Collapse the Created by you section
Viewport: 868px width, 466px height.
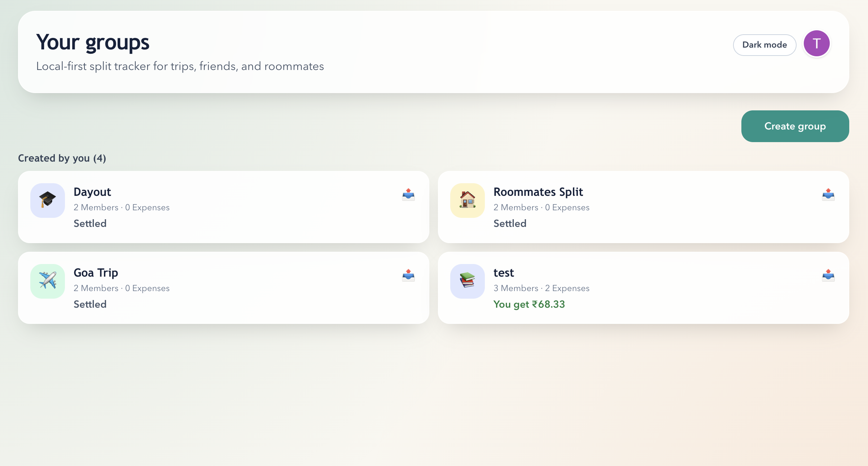click(62, 158)
